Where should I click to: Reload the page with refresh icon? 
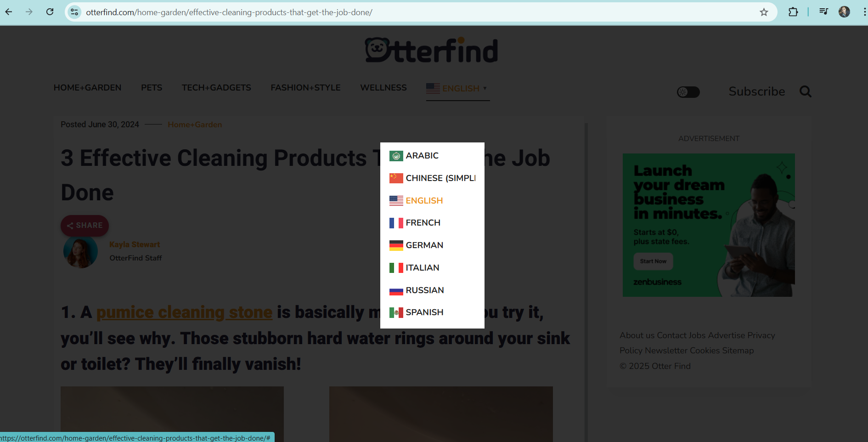50,12
